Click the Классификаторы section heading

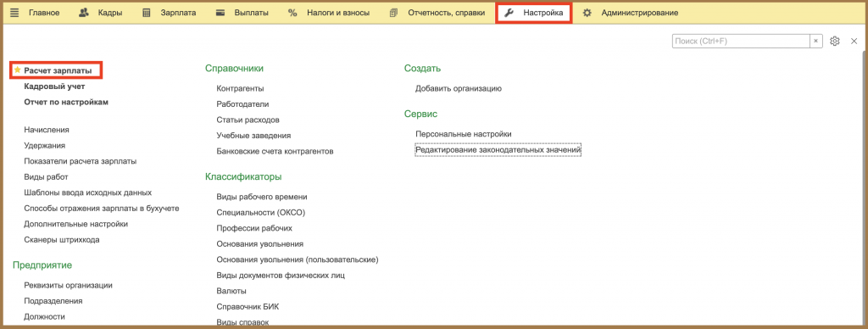point(243,177)
